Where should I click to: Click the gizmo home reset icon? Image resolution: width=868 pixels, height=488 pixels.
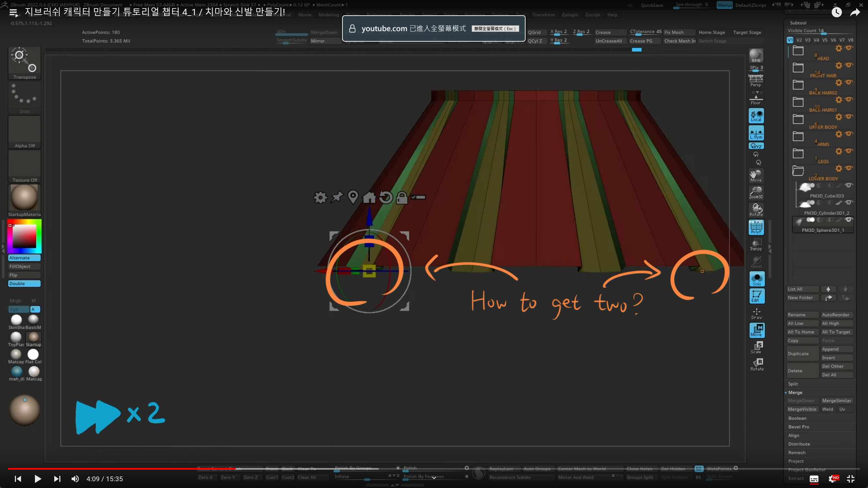coord(369,197)
